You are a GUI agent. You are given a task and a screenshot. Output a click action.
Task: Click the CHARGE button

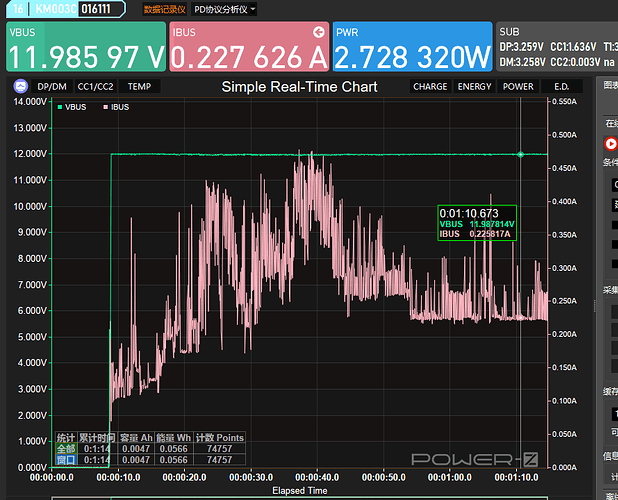coord(430,87)
